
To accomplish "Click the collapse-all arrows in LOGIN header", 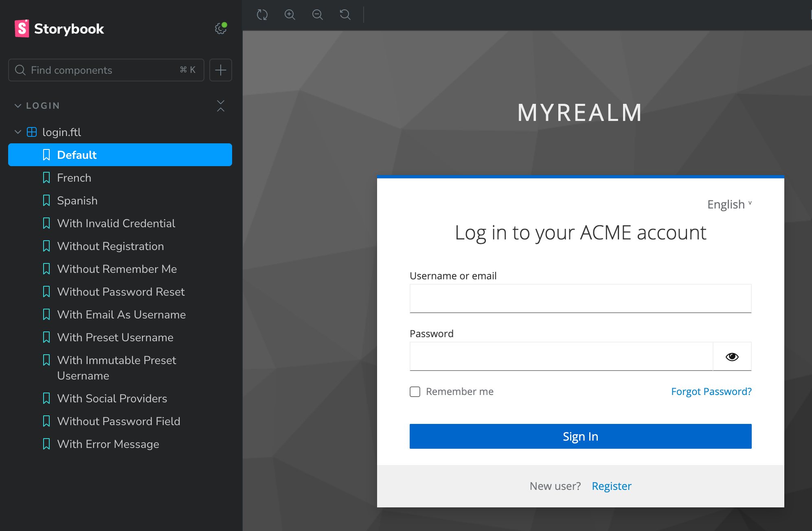I will [221, 106].
